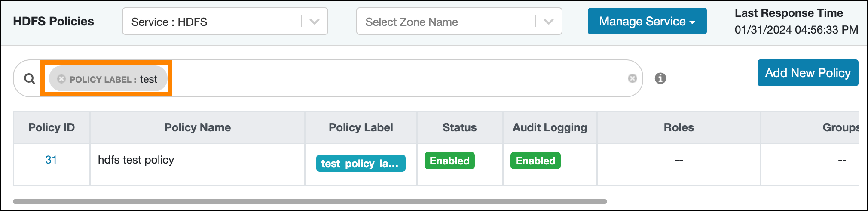Click the search magnifier icon
The image size is (868, 211).
tap(29, 79)
